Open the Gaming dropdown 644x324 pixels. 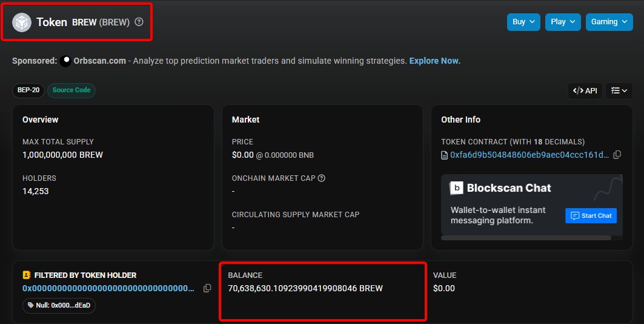[609, 22]
